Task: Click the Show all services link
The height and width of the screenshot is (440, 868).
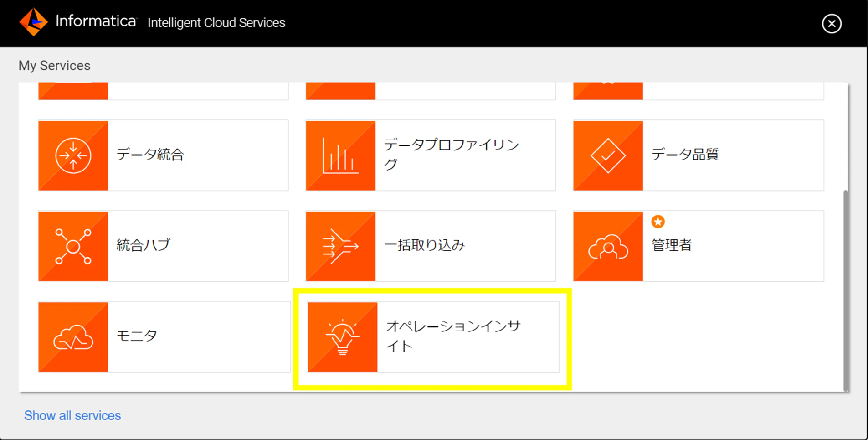Action: [72, 415]
